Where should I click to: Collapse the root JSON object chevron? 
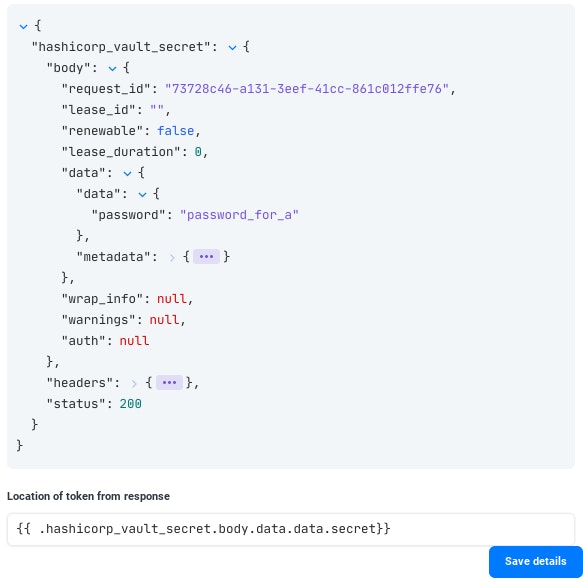click(23, 27)
